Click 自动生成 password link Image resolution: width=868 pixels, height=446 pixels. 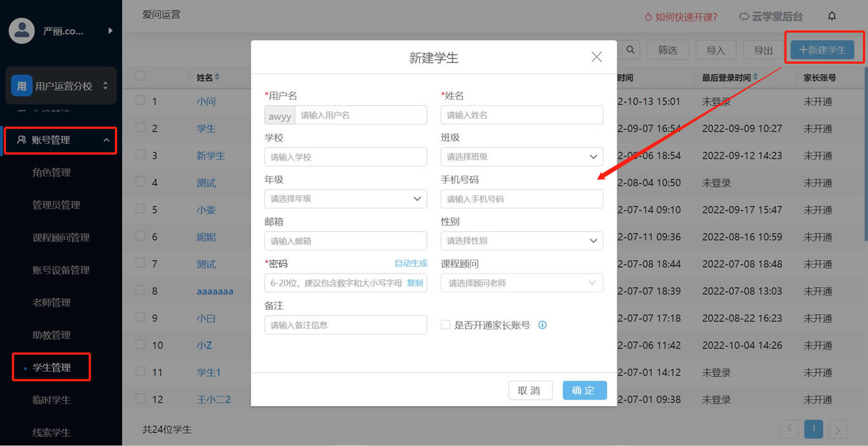(x=411, y=263)
